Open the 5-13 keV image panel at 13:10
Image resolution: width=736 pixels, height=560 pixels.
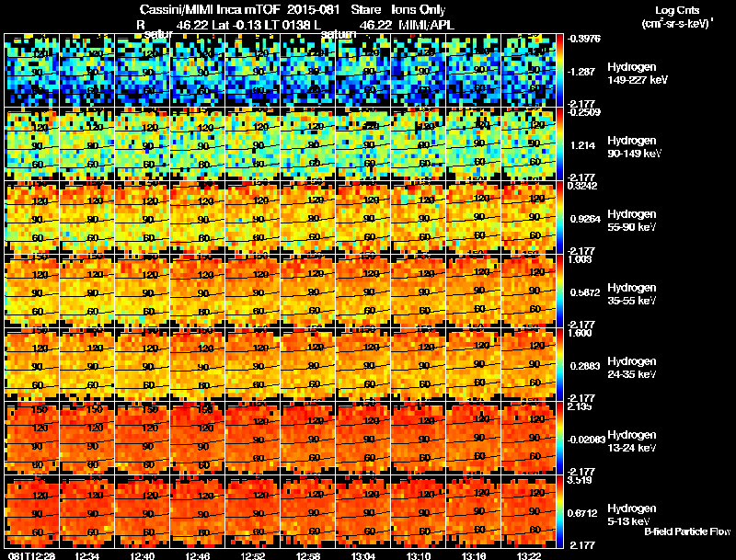pyautogui.click(x=419, y=512)
